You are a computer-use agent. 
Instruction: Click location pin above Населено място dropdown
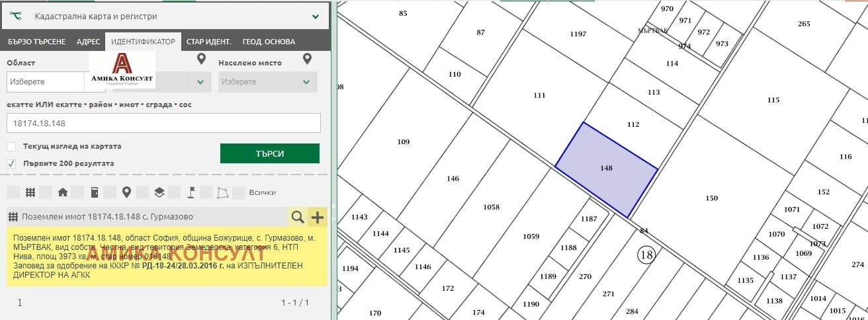[307, 60]
